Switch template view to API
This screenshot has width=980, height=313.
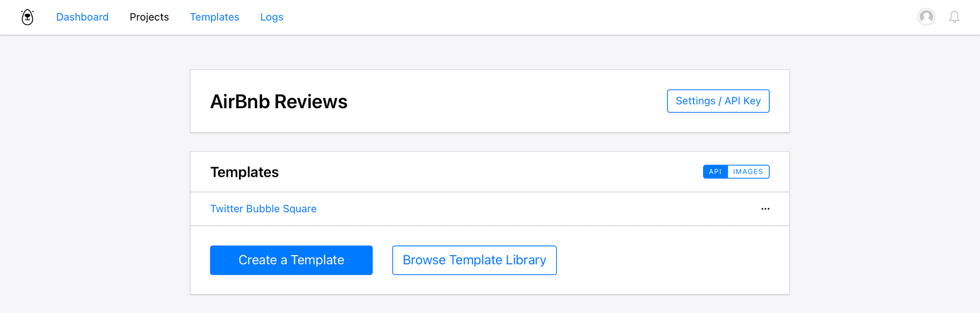pos(715,172)
